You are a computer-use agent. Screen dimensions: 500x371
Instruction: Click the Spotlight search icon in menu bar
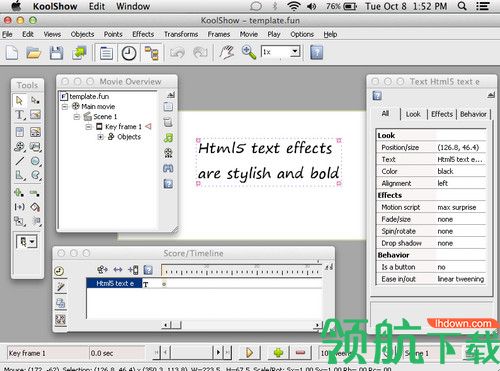[462, 6]
